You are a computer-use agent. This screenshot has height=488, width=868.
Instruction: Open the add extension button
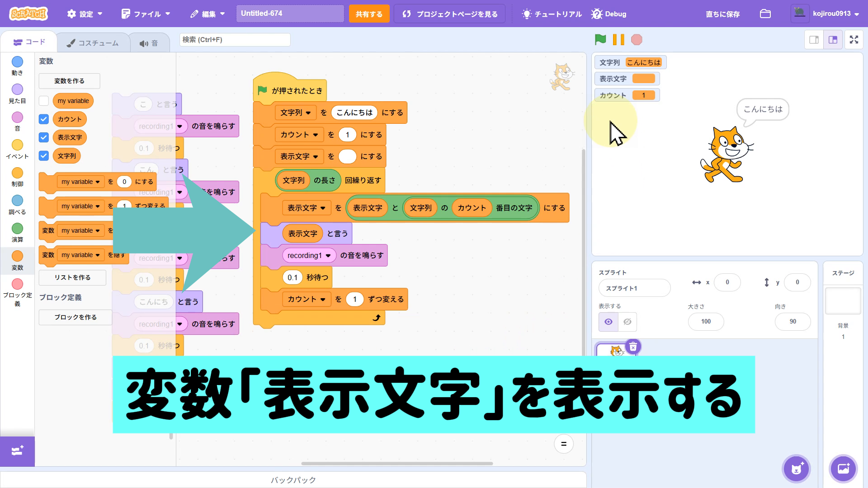tap(17, 451)
